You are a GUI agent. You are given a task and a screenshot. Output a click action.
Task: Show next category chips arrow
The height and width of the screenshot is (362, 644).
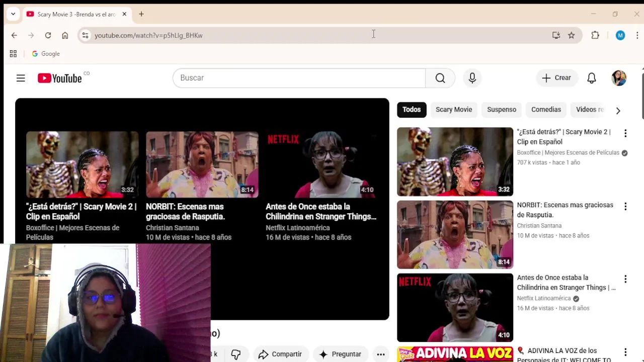(618, 111)
